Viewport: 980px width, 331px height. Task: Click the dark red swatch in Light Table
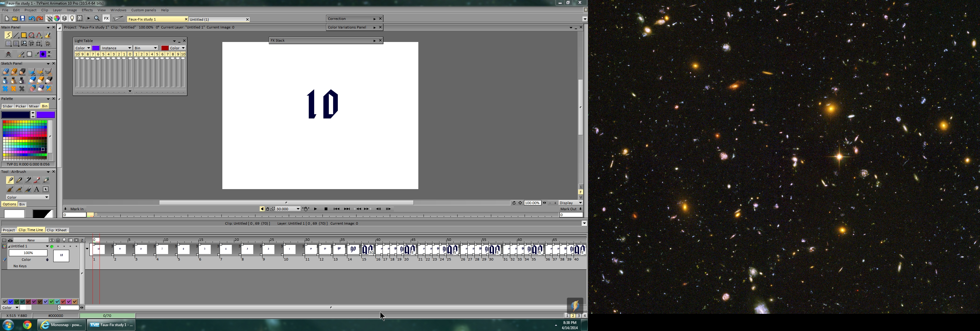[165, 48]
